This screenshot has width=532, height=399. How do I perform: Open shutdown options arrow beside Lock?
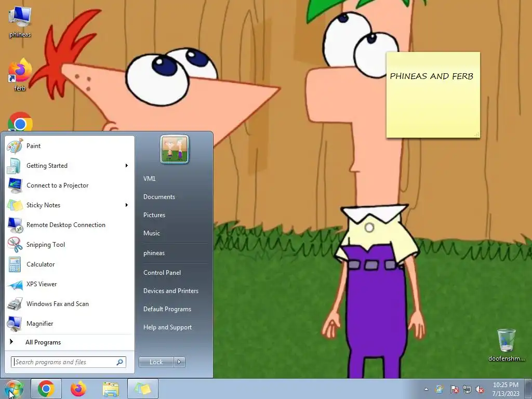(179, 362)
